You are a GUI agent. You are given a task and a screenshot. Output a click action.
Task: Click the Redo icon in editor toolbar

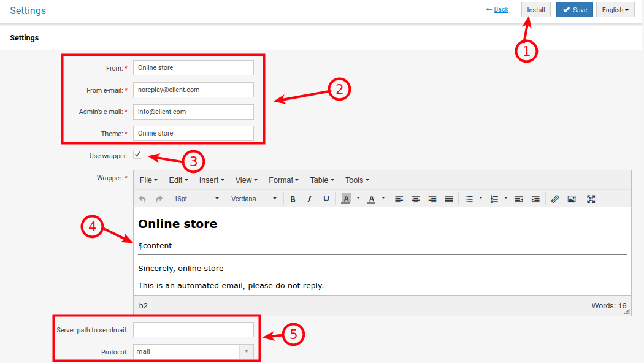(159, 199)
